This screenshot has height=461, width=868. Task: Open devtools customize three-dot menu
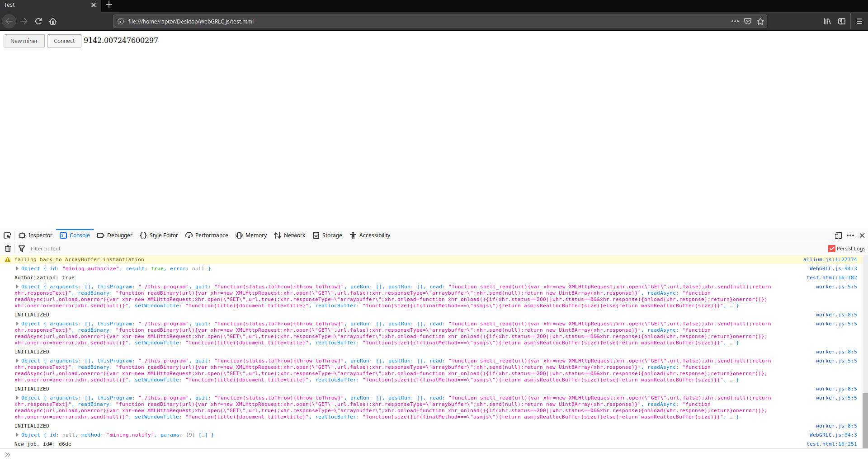(850, 235)
